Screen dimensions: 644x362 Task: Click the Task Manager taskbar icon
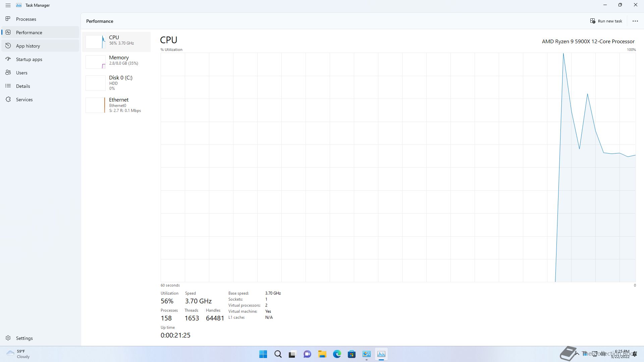click(x=381, y=354)
